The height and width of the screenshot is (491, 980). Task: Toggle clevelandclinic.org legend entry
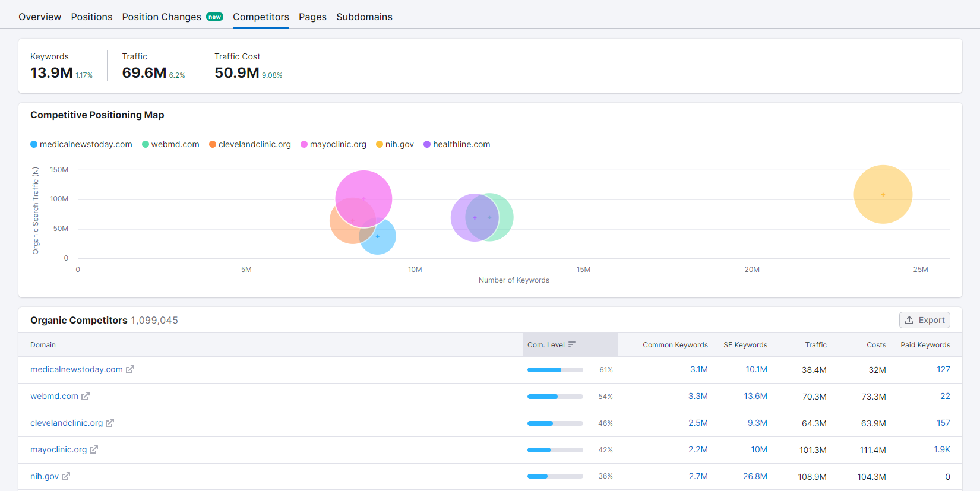250,144
